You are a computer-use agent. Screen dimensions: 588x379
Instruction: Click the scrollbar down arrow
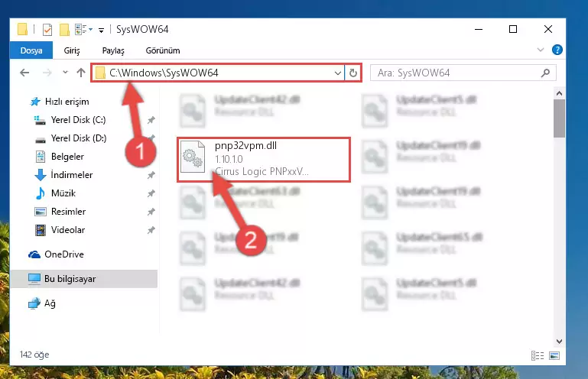click(559, 341)
